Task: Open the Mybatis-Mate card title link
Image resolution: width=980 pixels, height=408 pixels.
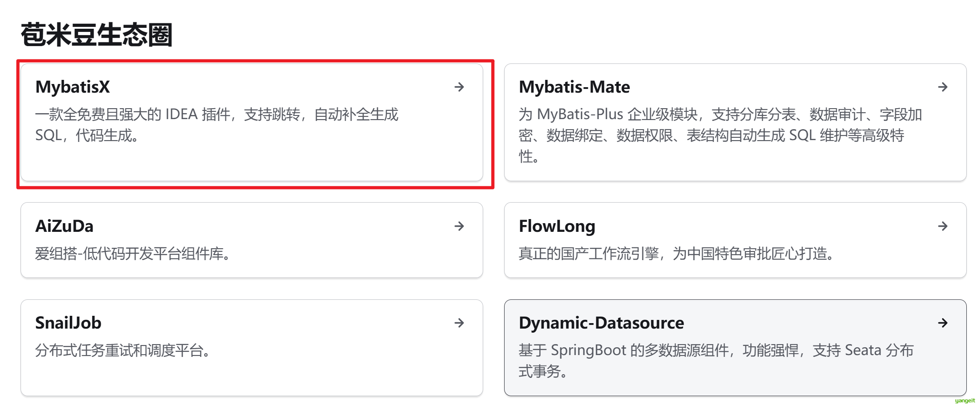Action: (x=574, y=87)
